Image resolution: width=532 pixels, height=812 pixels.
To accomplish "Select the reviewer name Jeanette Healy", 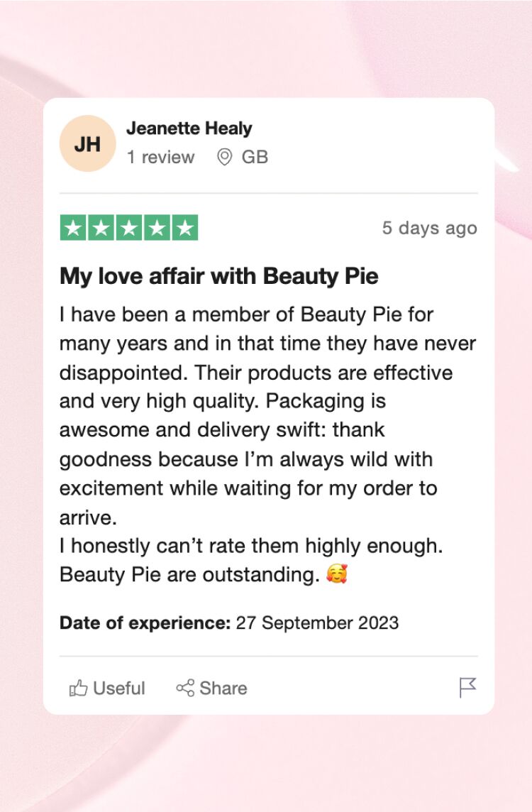I will pyautogui.click(x=189, y=128).
